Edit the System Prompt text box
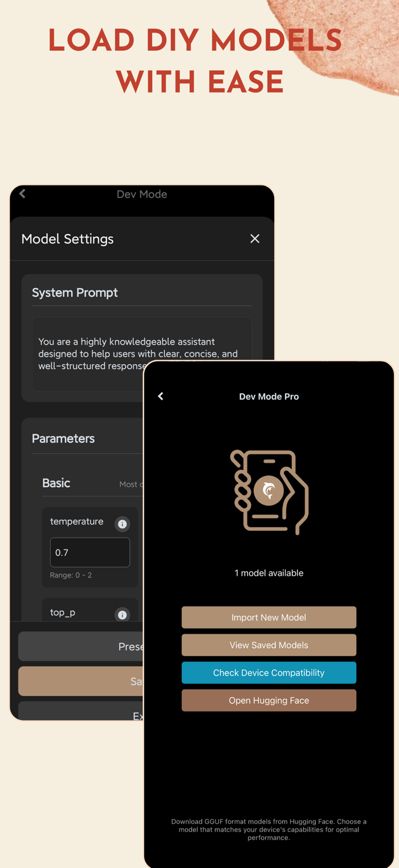The width and height of the screenshot is (399, 868). pos(88,354)
